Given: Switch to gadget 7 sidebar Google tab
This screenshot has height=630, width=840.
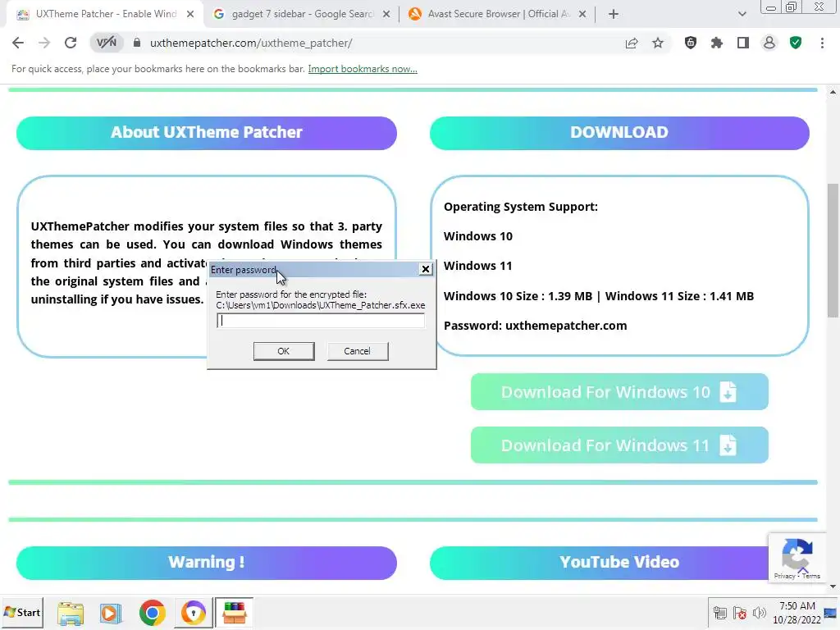Looking at the screenshot, I should point(302,14).
